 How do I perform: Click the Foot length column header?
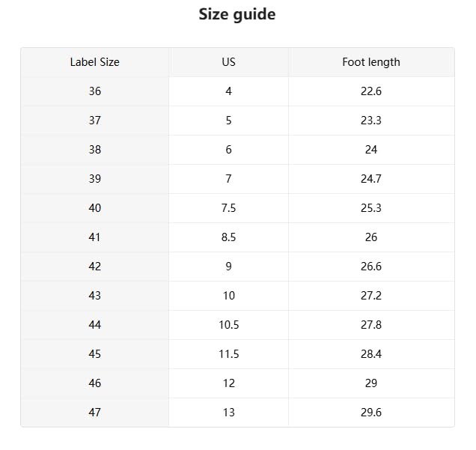(371, 62)
